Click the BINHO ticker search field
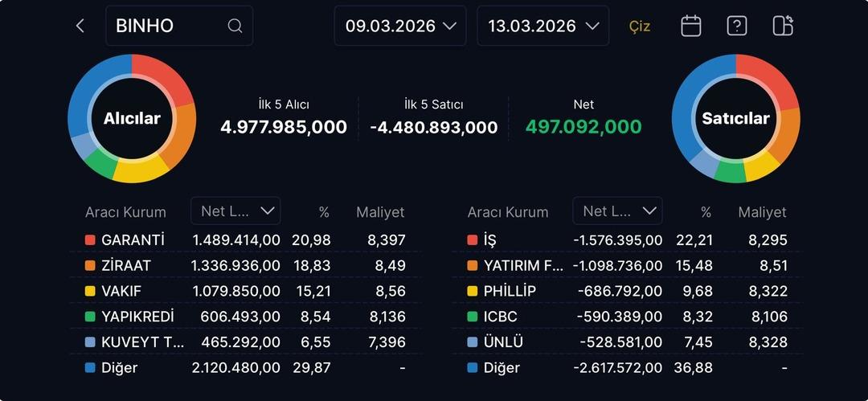 (169, 26)
